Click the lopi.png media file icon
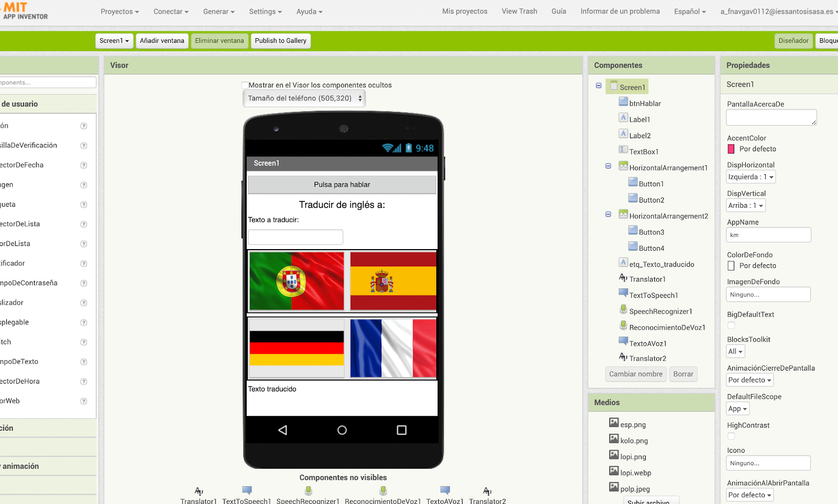This screenshot has width=838, height=504. click(614, 455)
